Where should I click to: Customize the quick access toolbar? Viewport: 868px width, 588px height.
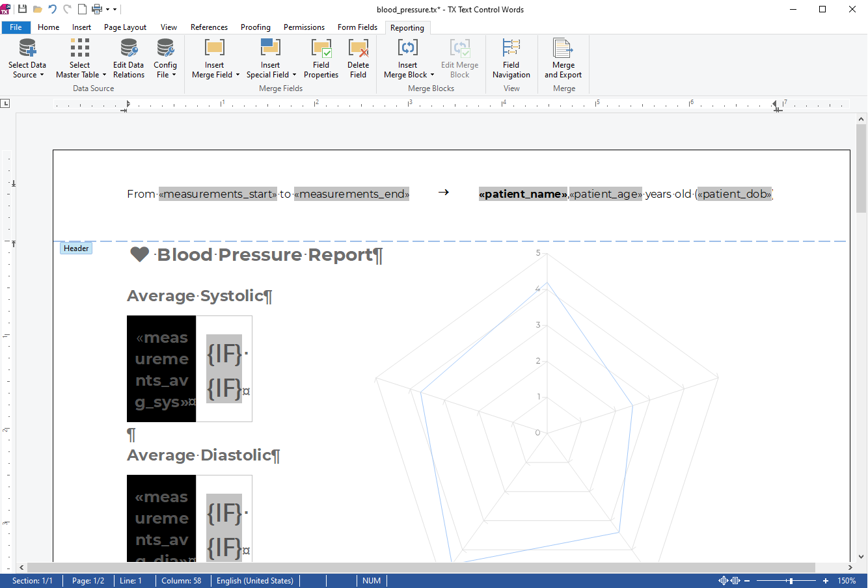tap(115, 9)
